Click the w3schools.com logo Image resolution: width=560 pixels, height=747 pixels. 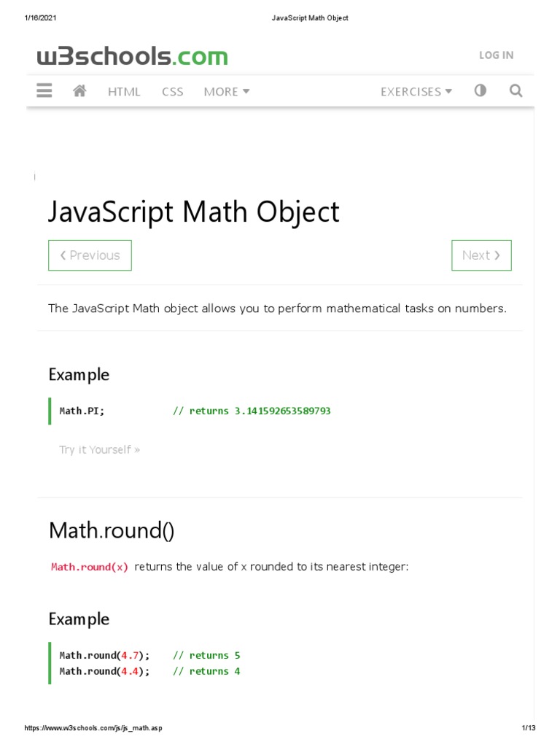click(x=133, y=56)
